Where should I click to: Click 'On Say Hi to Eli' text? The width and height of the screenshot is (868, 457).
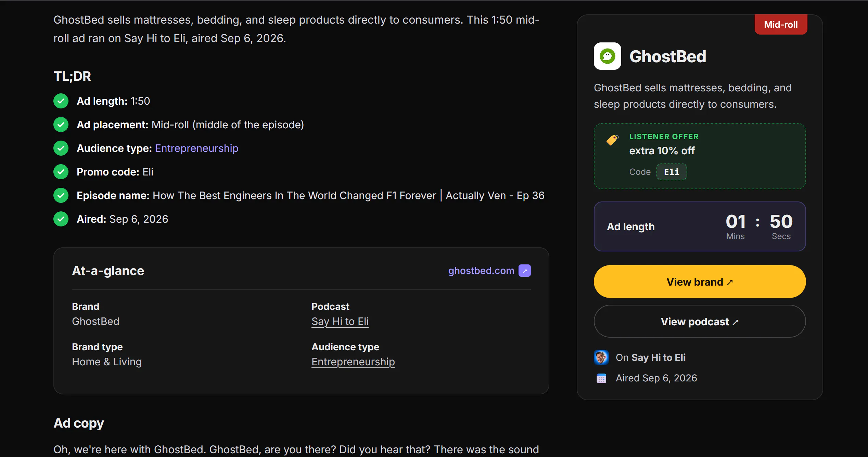point(650,358)
